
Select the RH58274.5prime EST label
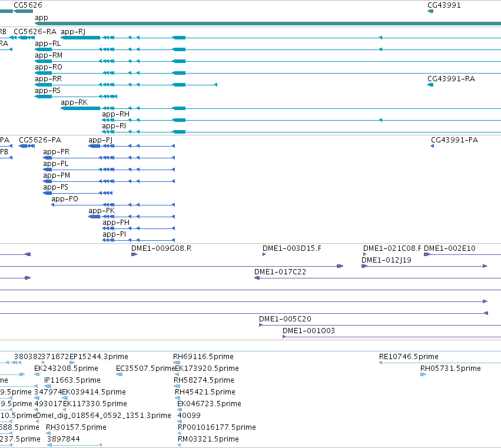point(204,380)
